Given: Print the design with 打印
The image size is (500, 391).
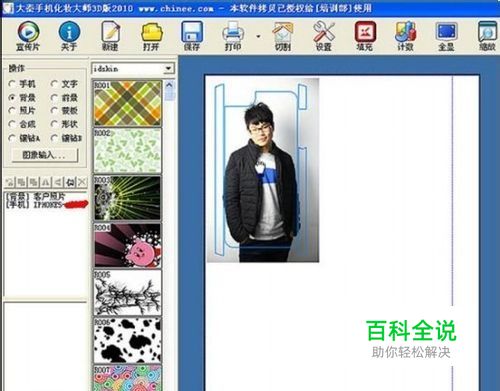Looking at the screenshot, I should point(233,36).
